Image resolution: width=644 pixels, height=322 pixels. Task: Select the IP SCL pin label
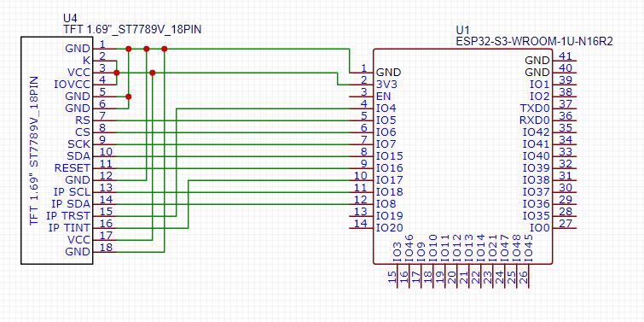pos(72,191)
